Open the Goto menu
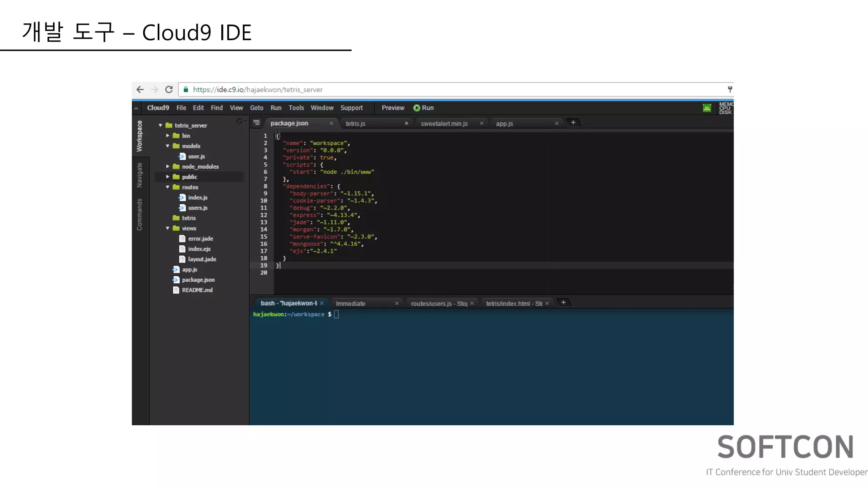The height and width of the screenshot is (488, 868). [x=256, y=108]
